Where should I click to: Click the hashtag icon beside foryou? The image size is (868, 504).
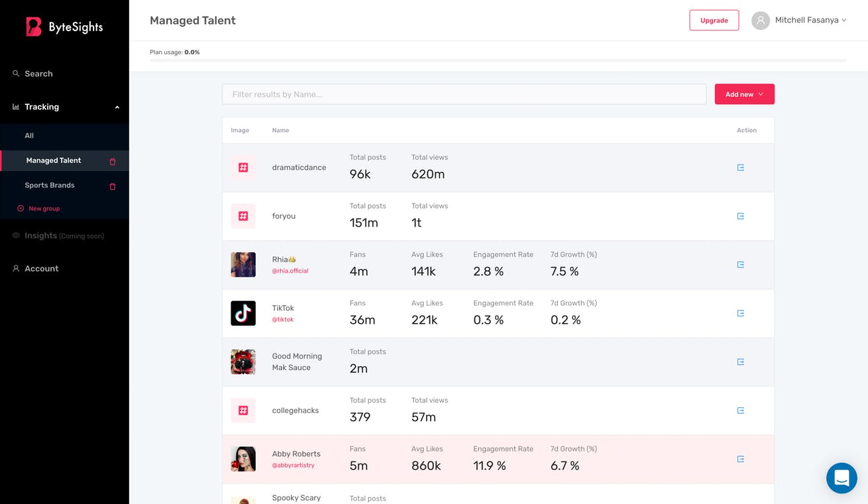[243, 216]
